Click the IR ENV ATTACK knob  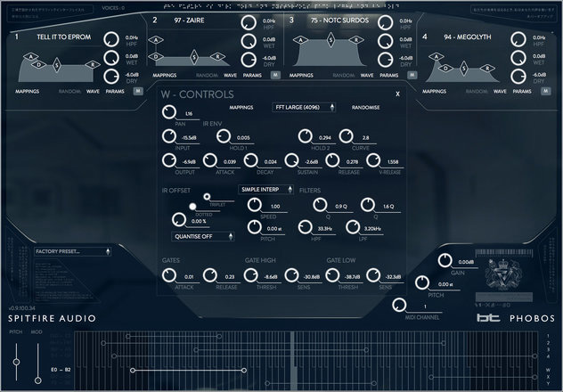(209, 160)
